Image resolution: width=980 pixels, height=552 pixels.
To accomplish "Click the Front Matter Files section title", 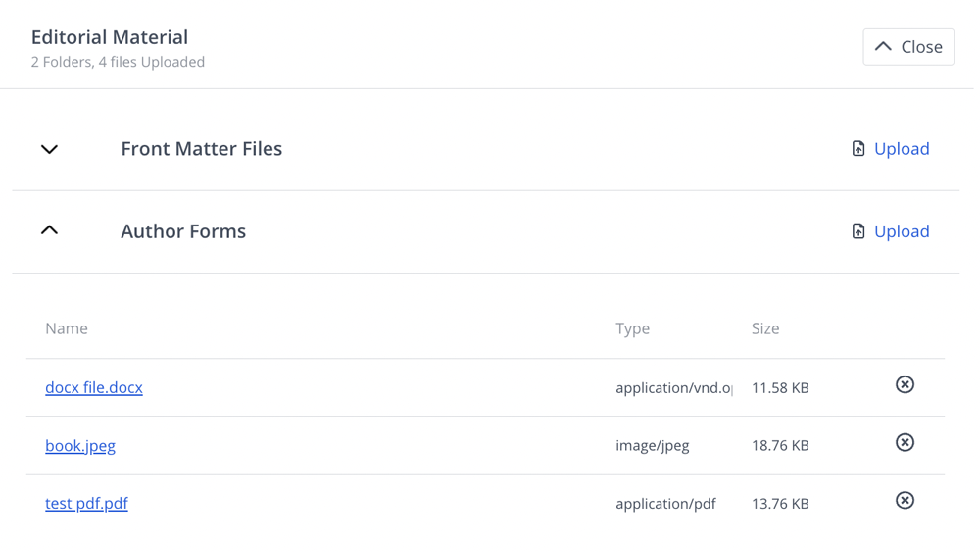I will 201,149.
